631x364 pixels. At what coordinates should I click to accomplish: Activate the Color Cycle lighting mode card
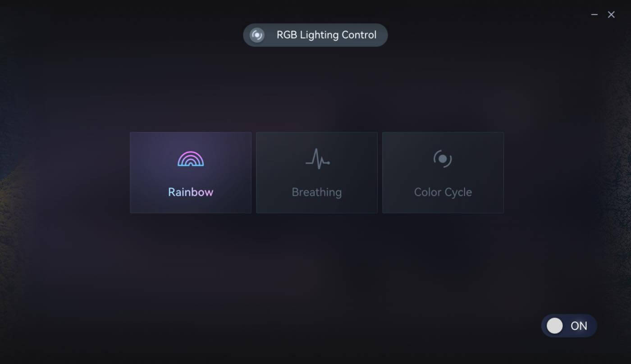click(x=443, y=173)
